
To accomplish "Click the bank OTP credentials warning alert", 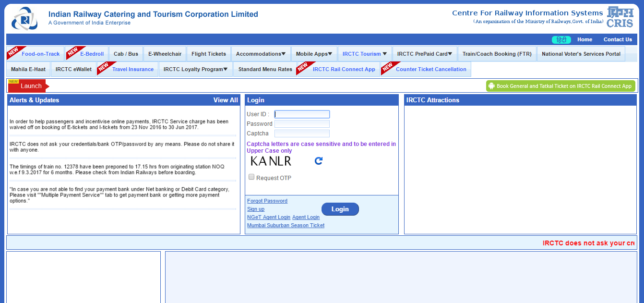I will tap(122, 147).
